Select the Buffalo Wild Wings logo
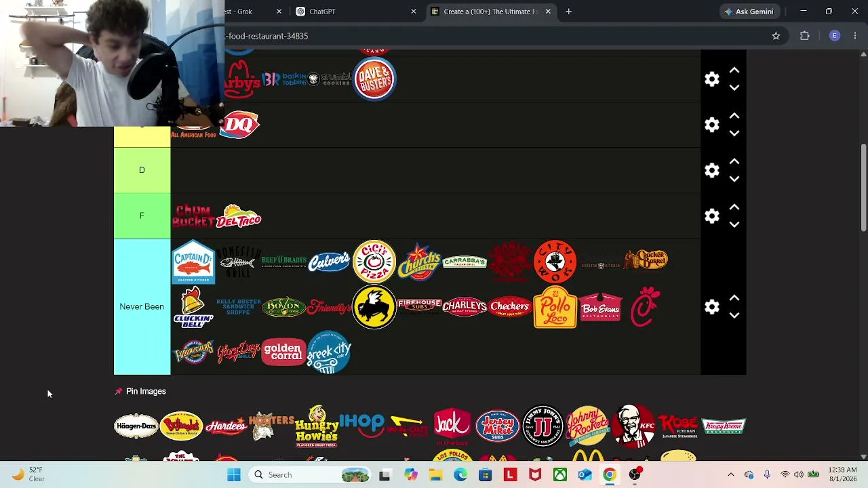 [x=374, y=307]
